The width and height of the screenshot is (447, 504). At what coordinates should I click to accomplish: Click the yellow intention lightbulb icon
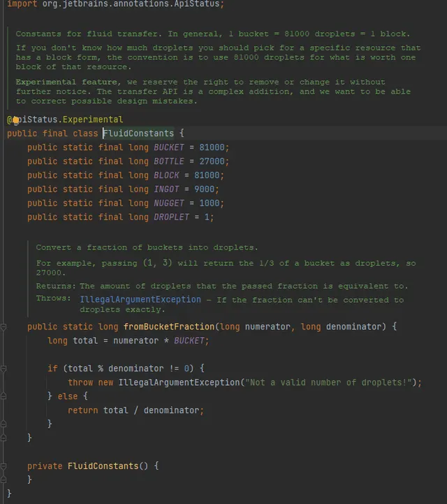[x=16, y=120]
